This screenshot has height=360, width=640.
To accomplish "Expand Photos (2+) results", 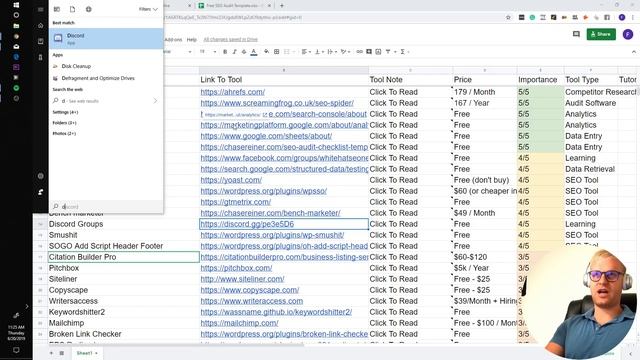I will pyautogui.click(x=64, y=133).
